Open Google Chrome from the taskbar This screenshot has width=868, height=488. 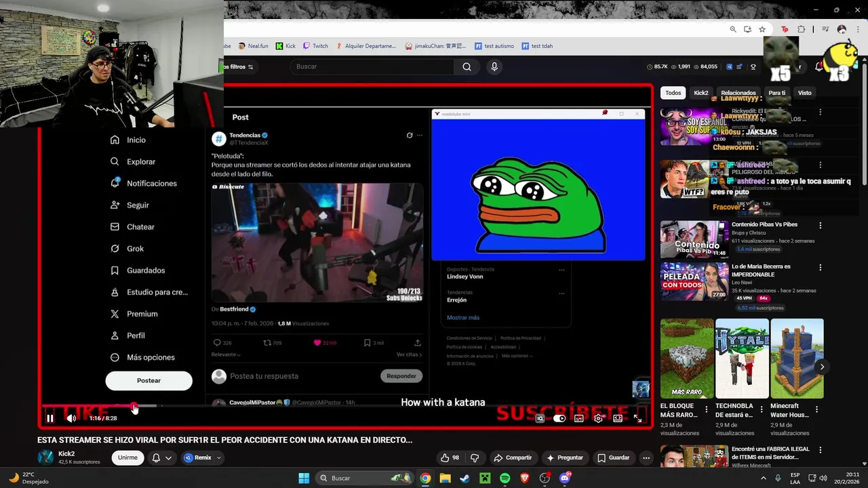[425, 478]
